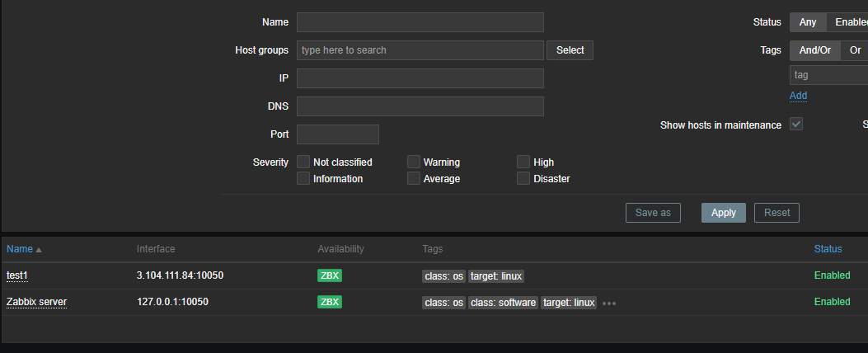Click the Interface column header
868x353 pixels.
coord(156,249)
